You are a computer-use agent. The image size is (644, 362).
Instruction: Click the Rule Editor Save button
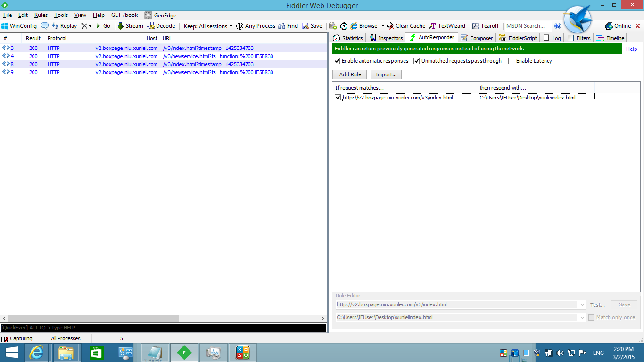(x=624, y=304)
